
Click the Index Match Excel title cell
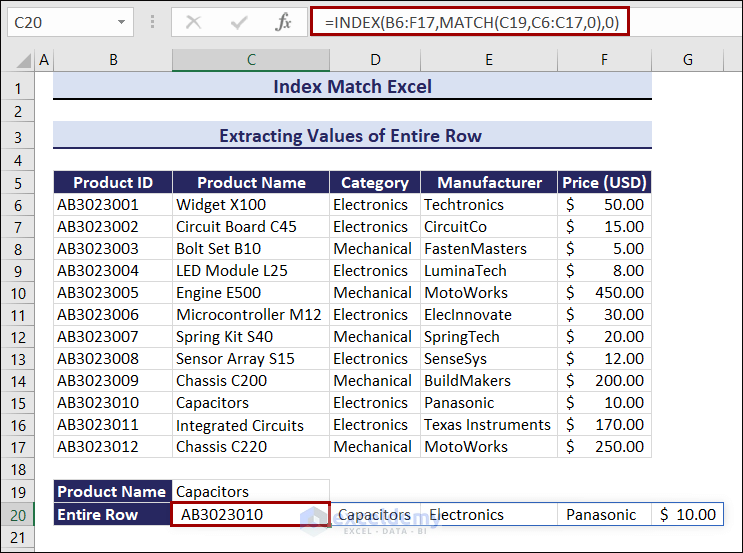(352, 87)
